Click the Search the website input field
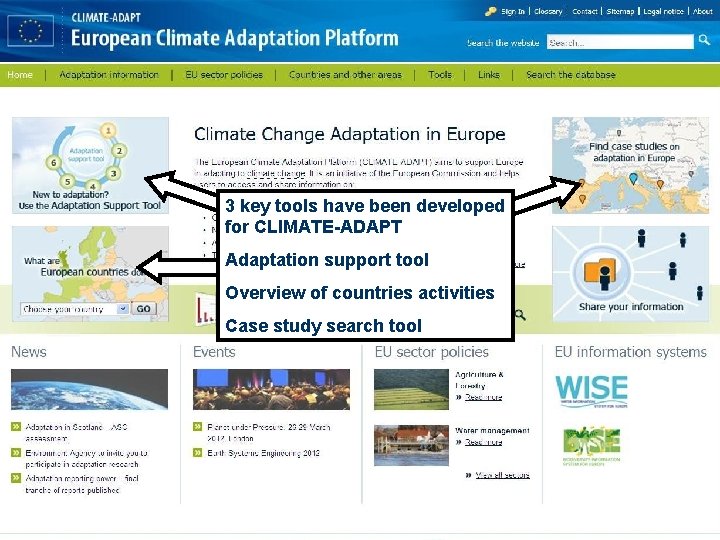 tap(620, 42)
